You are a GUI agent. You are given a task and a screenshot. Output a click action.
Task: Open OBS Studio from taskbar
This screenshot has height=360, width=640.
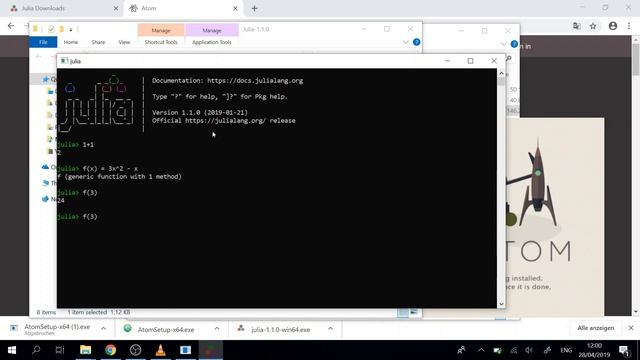(136, 350)
